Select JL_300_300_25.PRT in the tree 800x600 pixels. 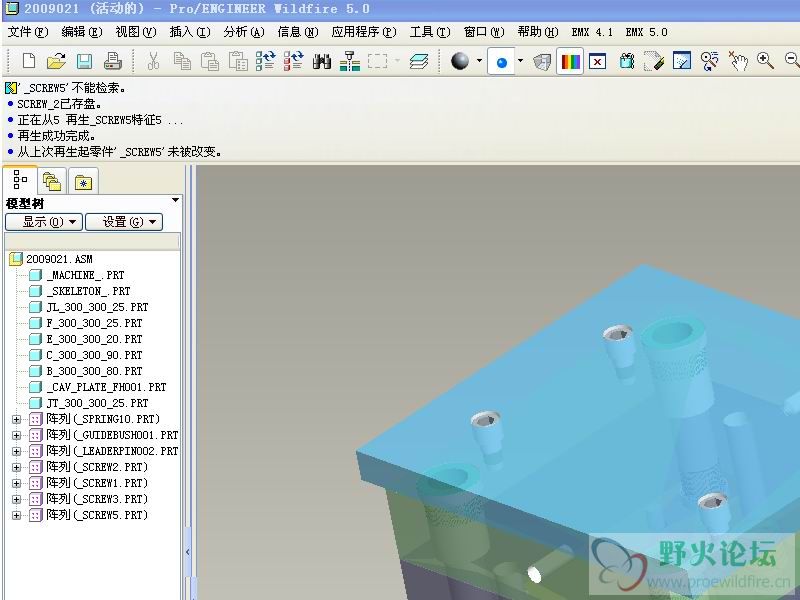coord(89,307)
